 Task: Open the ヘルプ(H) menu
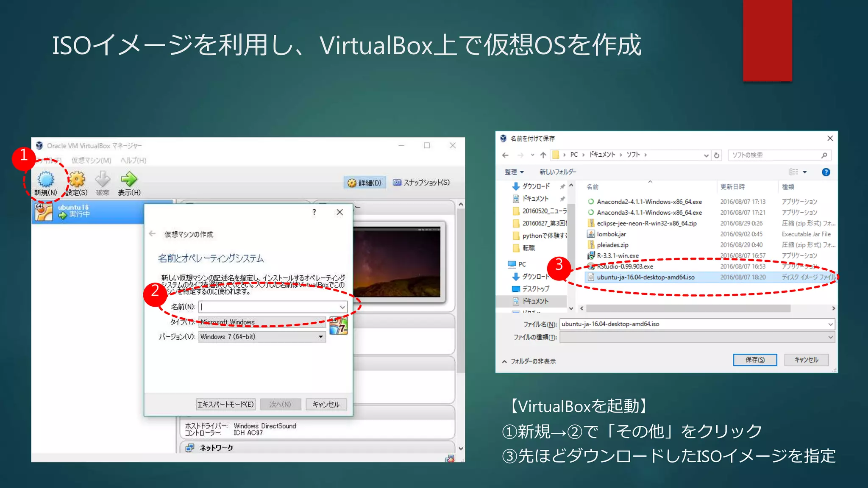[133, 160]
